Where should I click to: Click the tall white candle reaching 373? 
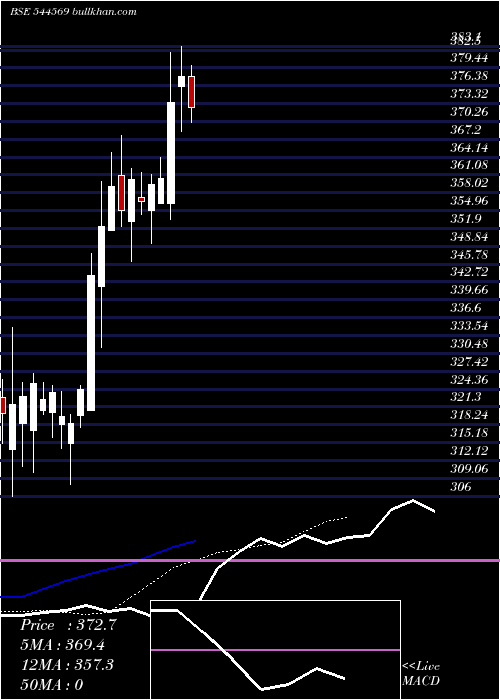pos(171,153)
